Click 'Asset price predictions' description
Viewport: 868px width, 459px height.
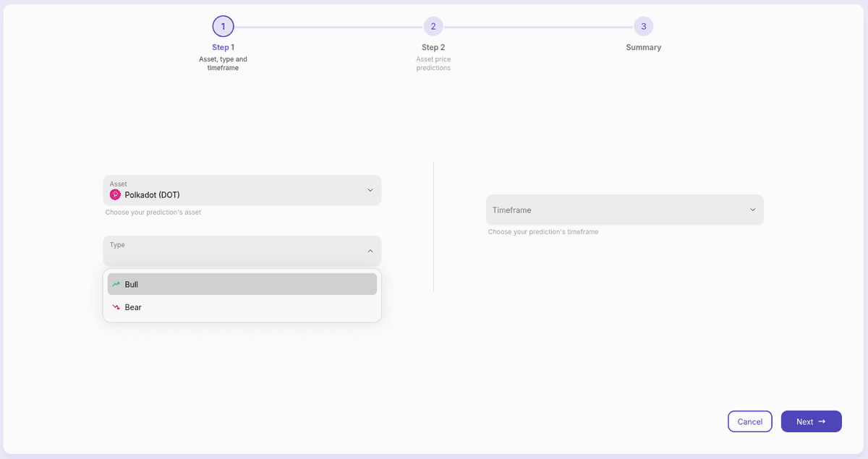(433, 64)
